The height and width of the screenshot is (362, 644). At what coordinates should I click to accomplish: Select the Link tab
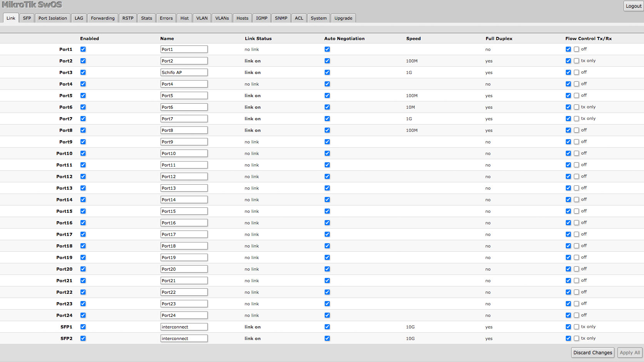coord(11,18)
